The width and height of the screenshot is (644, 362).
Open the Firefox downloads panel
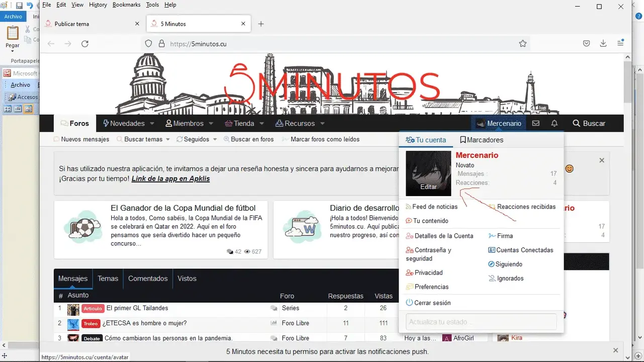(x=603, y=44)
